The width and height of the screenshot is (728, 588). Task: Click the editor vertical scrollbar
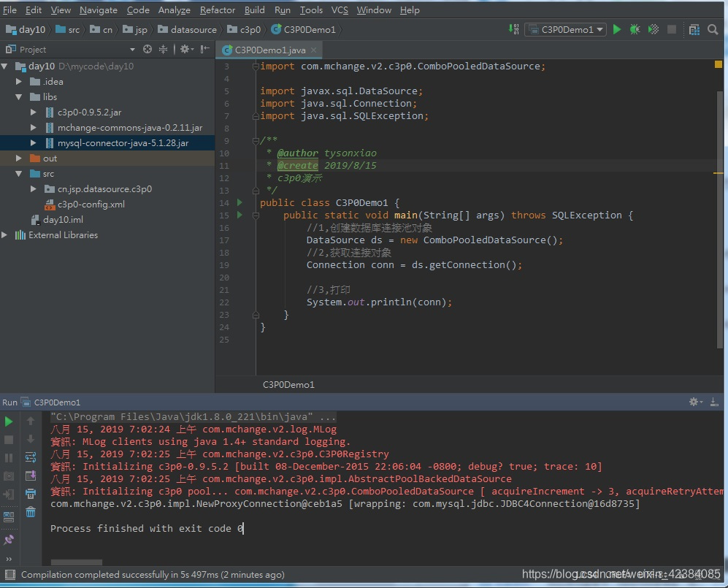(x=720, y=218)
